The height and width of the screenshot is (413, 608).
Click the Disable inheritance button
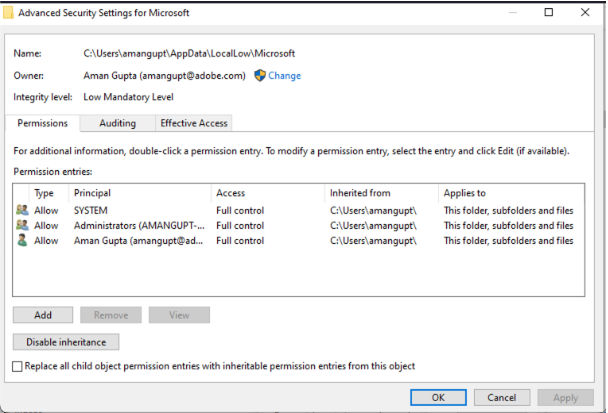coord(66,342)
